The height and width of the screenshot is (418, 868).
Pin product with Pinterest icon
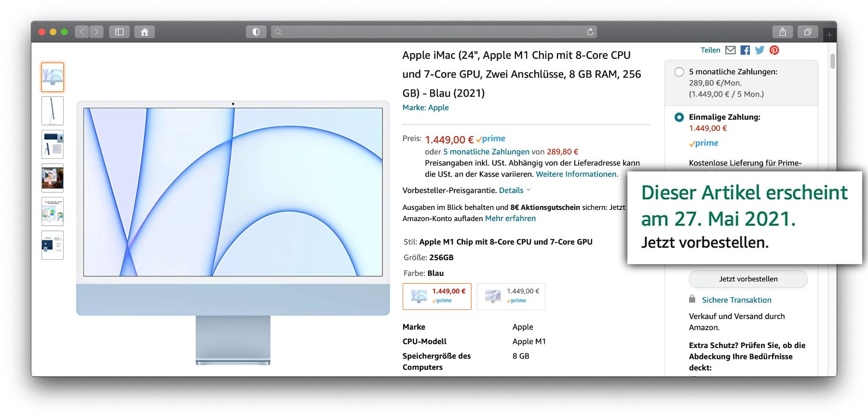tap(774, 50)
